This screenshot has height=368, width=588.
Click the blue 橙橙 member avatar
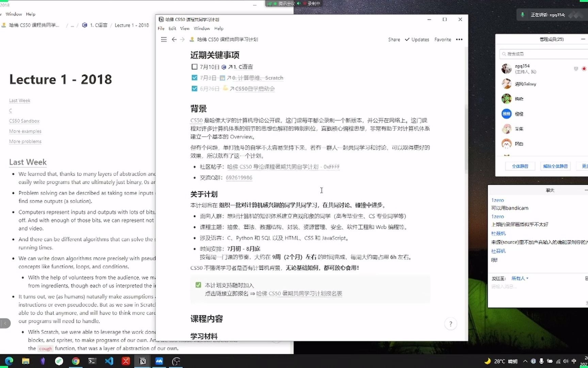(x=506, y=114)
